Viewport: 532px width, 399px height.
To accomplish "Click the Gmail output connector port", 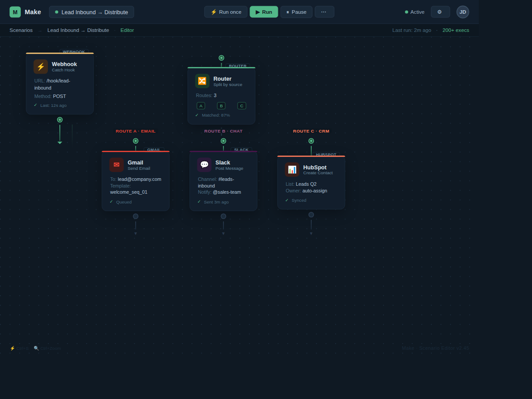I will (x=136, y=216).
